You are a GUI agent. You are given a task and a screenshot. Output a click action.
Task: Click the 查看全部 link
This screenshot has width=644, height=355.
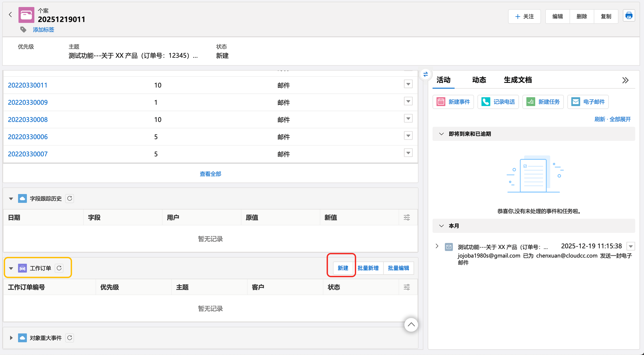tap(210, 174)
